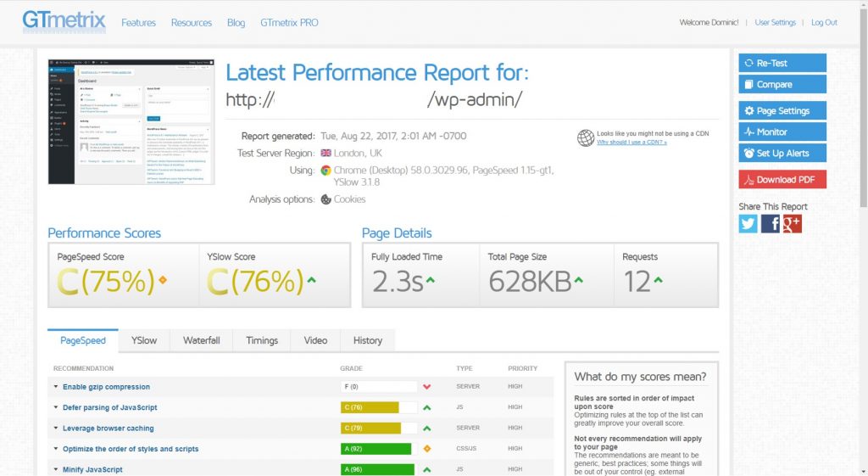Image resolution: width=868 pixels, height=476 pixels.
Task: Click 'What do my scores mean?' heading
Action: point(641,377)
